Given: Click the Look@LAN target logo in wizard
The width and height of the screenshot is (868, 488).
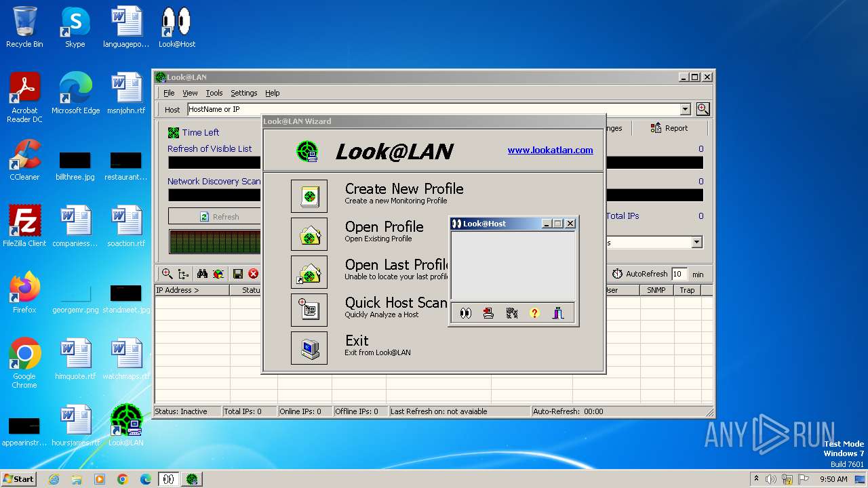Looking at the screenshot, I should (x=308, y=151).
